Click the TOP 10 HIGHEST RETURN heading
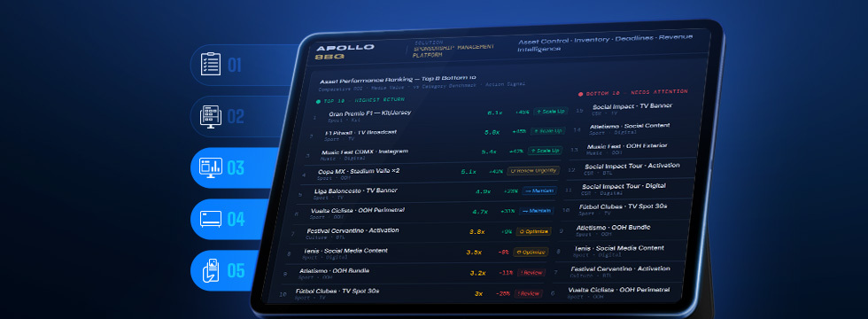This screenshot has height=319, width=868. (x=360, y=100)
